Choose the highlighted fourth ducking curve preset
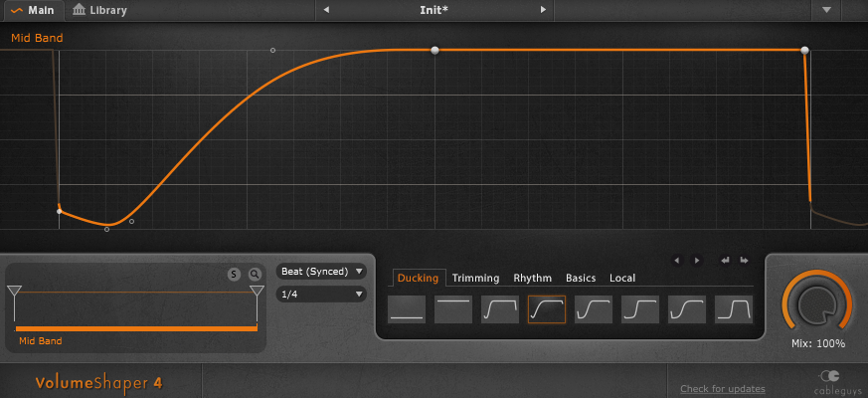This screenshot has width=868, height=398. 547,309
